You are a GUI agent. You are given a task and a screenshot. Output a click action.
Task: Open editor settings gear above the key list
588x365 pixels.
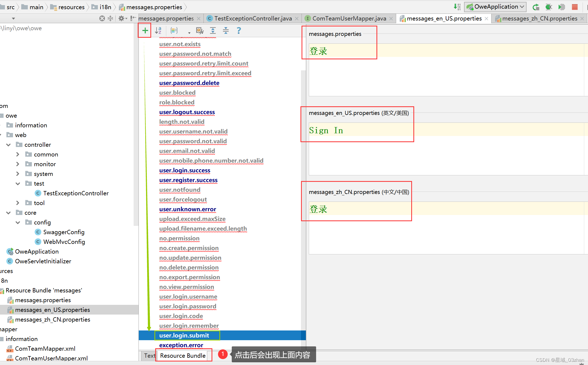click(121, 18)
